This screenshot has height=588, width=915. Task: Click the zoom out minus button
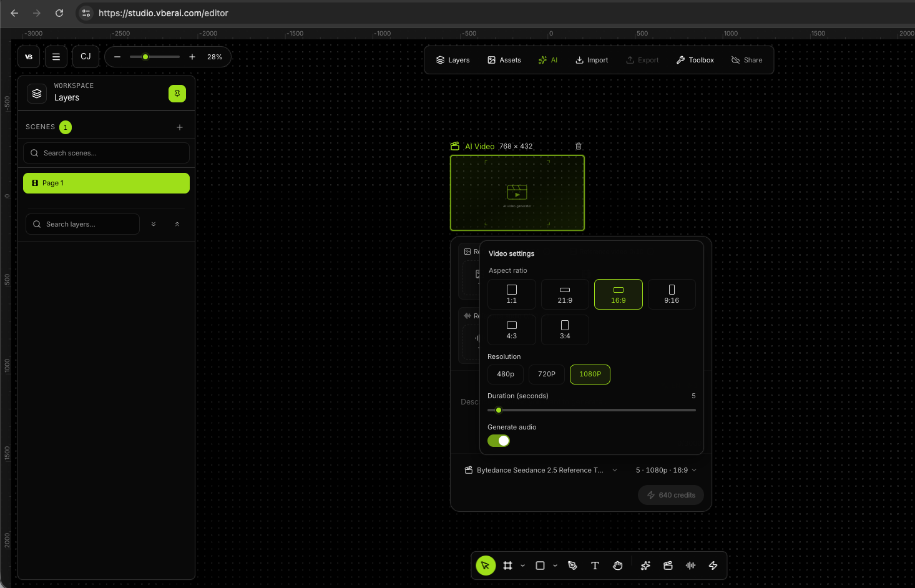(117, 57)
